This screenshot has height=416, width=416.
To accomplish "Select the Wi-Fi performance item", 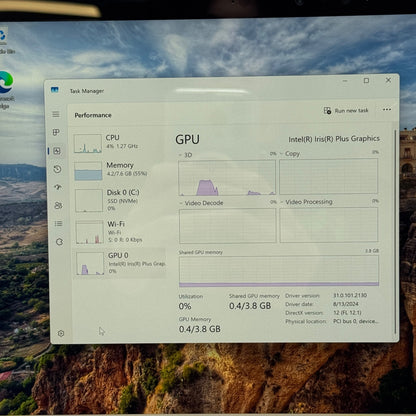I will coord(120,232).
